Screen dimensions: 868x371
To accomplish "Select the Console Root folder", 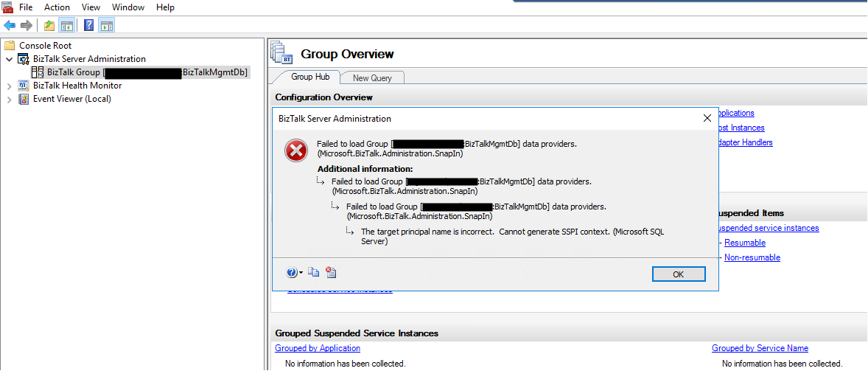I will (45, 46).
